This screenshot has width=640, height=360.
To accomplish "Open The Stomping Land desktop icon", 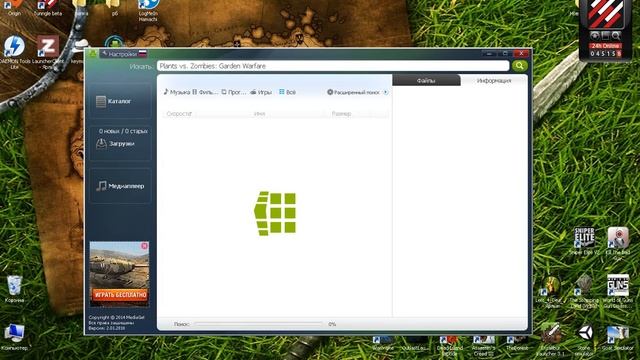I will pyautogui.click(x=584, y=291).
